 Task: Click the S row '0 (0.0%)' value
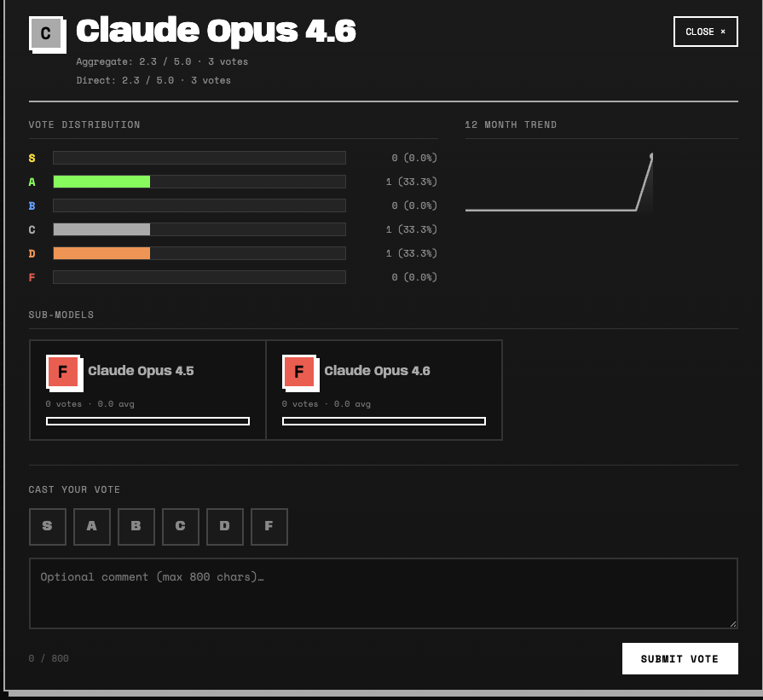[414, 158]
